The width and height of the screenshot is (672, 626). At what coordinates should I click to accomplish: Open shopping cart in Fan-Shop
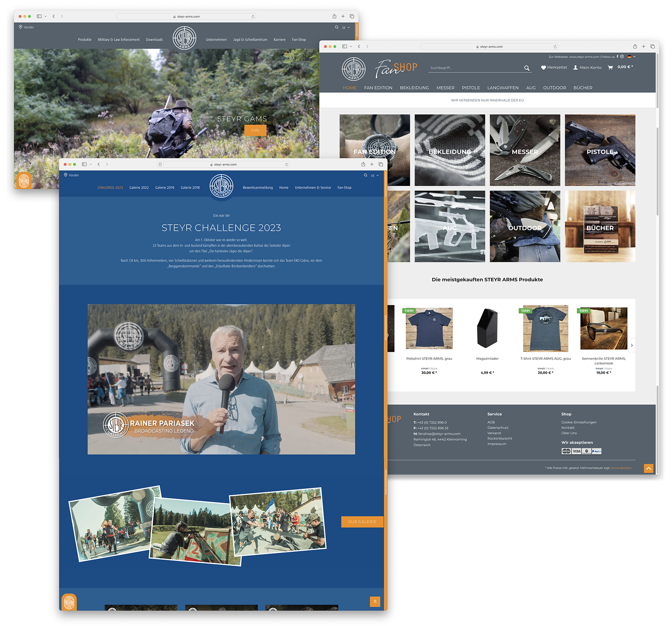point(610,67)
